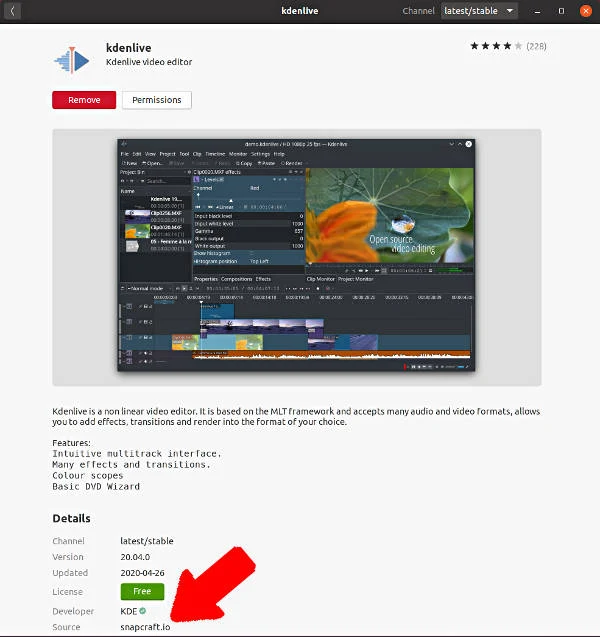The width and height of the screenshot is (600, 637).
Task: Maximize the kdenlive software window
Action: [x=561, y=11]
